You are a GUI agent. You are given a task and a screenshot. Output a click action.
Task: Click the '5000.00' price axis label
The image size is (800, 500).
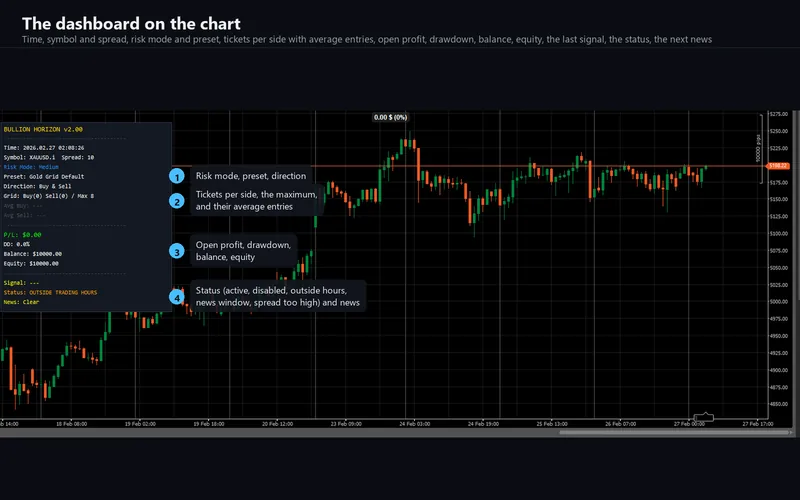coord(779,302)
